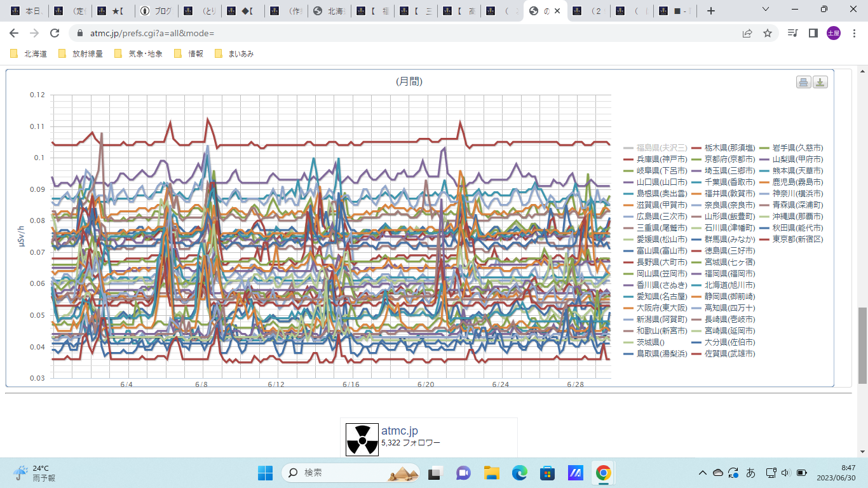This screenshot has width=868, height=488.
Task: Open File Explorer from the taskbar
Action: tap(491, 473)
